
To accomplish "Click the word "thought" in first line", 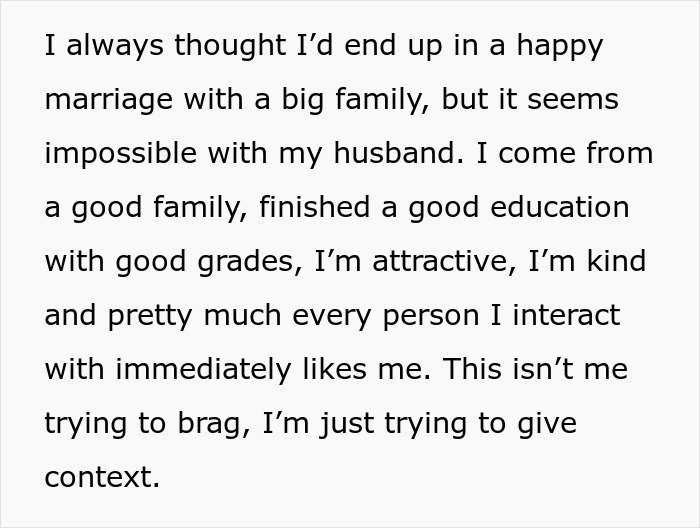I will (x=230, y=46).
